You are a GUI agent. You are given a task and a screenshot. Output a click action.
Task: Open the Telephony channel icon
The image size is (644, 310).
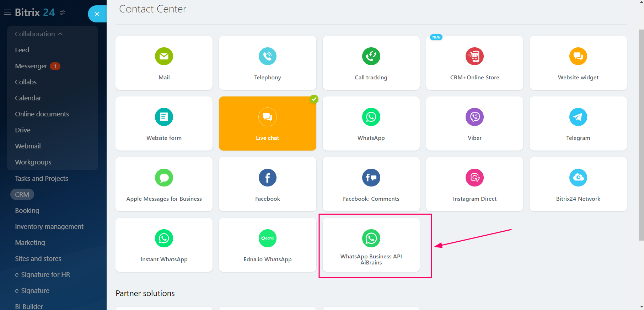[267, 56]
